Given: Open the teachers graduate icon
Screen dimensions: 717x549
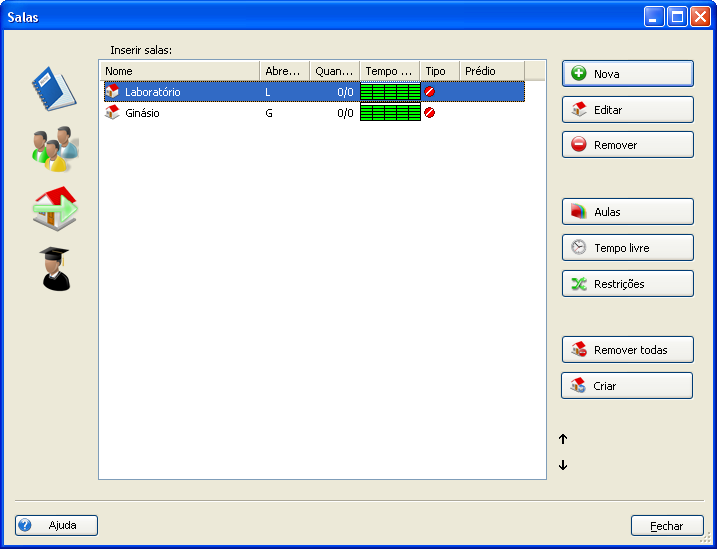Looking at the screenshot, I should coord(55,268).
